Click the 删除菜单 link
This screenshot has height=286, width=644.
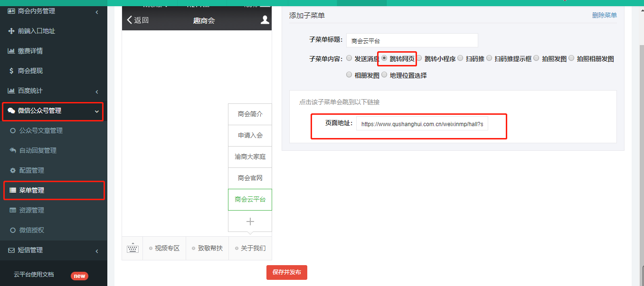(604, 15)
